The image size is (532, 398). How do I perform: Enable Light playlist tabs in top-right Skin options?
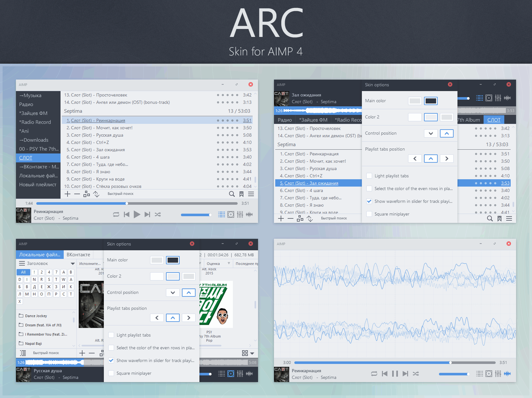point(369,176)
